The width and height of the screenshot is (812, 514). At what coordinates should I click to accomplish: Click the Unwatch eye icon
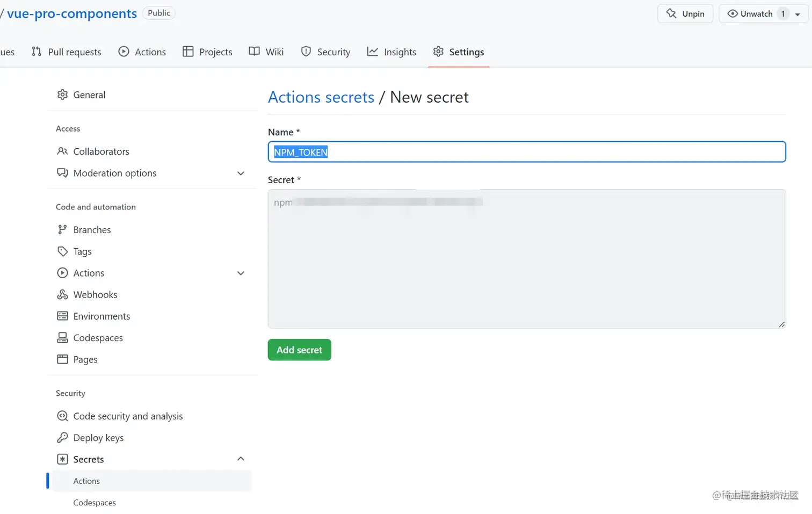pos(733,13)
